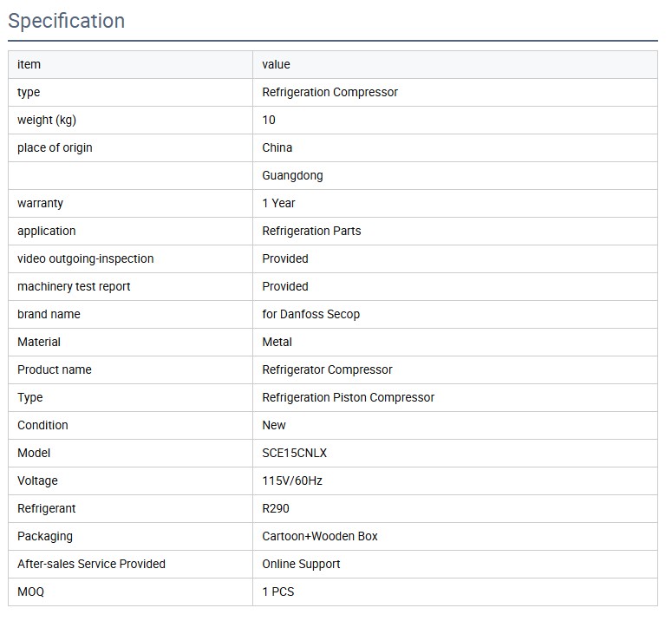Click the 'video outgoing-inspection' label
672x621 pixels.
[x=85, y=258]
